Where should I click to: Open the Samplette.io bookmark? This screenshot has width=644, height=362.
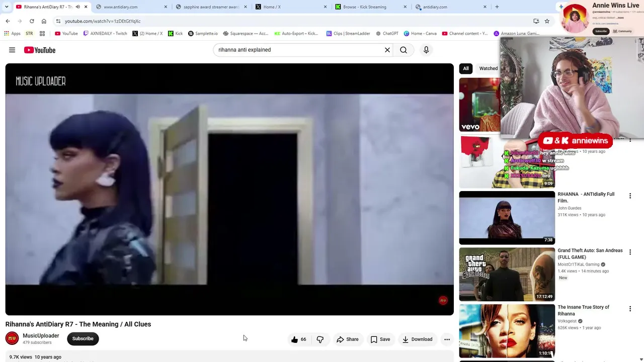203,34
